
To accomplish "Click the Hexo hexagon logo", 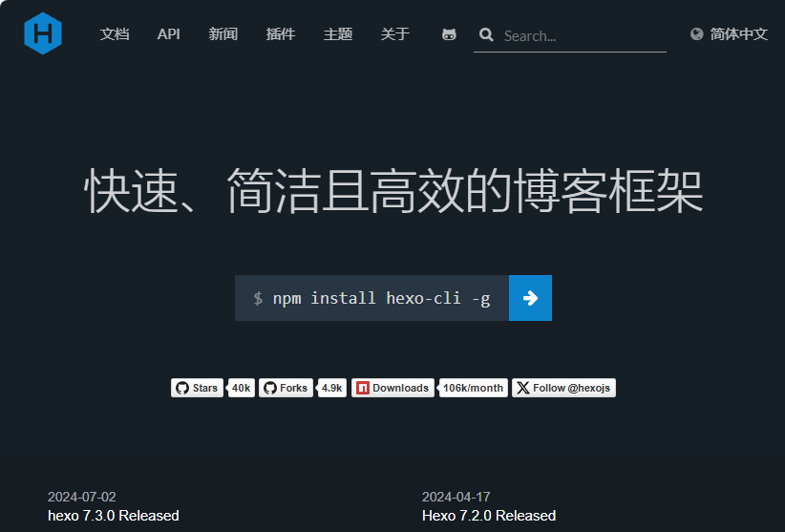I will tap(43, 33).
